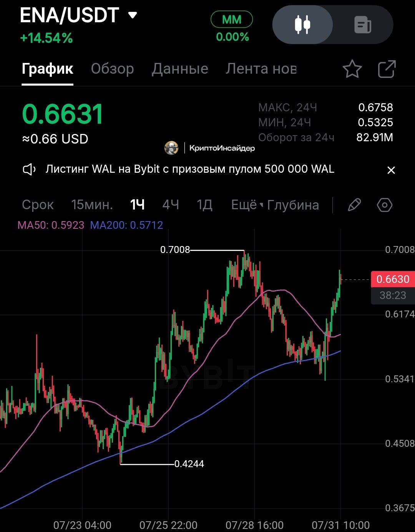This screenshot has height=532, width=415.
Task: Tap the 0.6631 last price
Action: 63,114
